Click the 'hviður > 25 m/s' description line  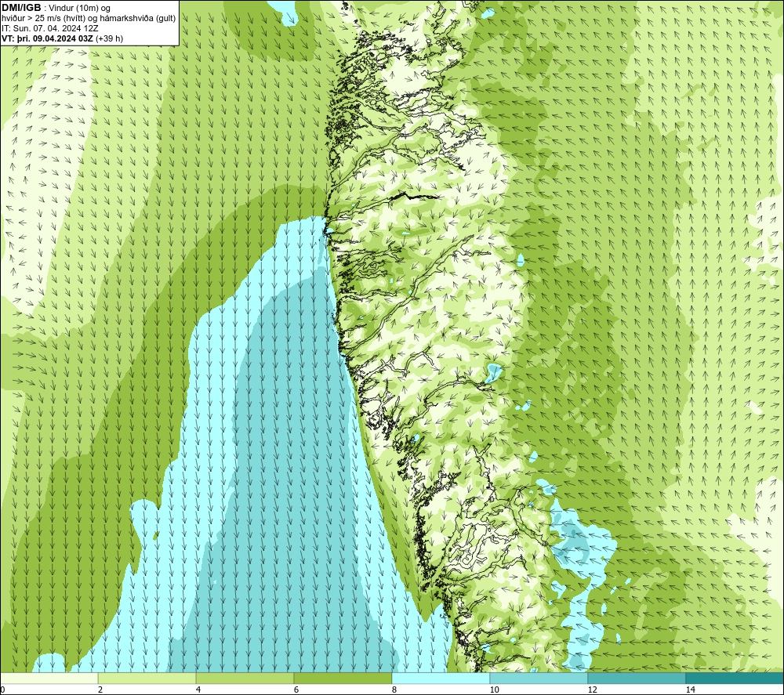tap(89, 19)
